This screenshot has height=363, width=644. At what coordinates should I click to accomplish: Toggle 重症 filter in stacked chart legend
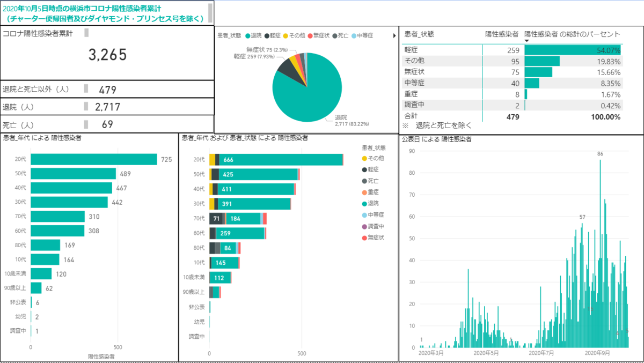364,192
